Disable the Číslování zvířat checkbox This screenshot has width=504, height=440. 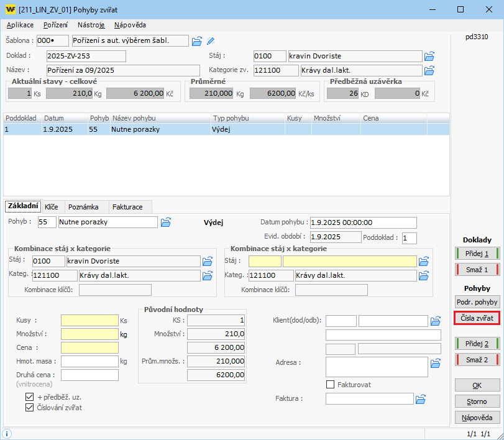30,408
